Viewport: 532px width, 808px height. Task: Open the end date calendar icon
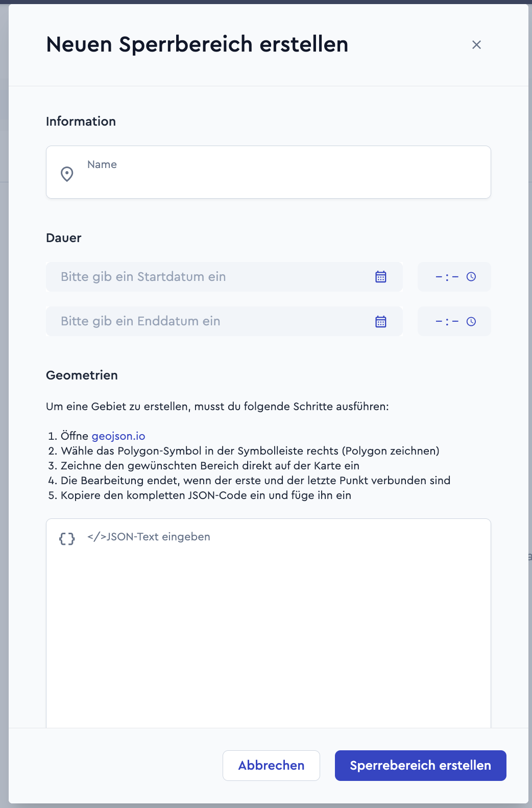coord(381,321)
